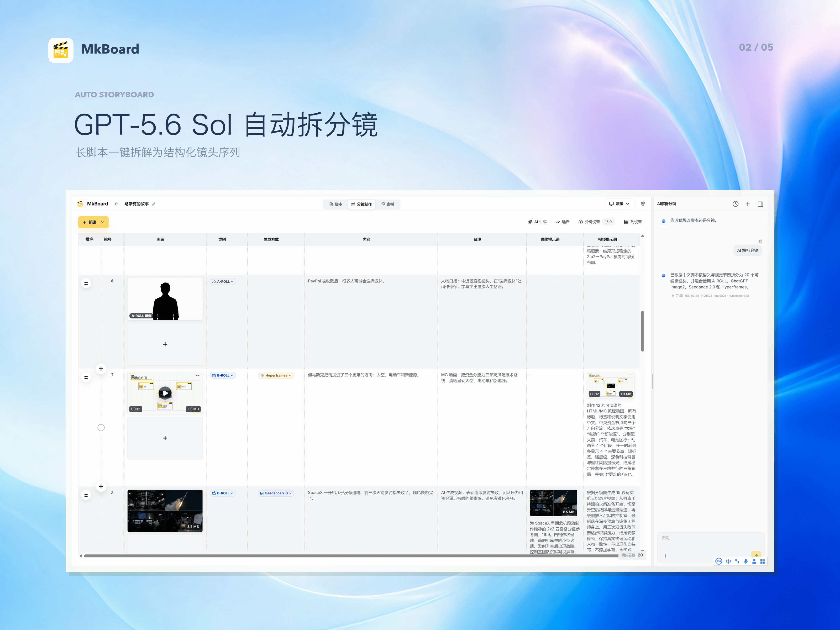The image size is (840, 630).
Task: Open AI chat history clock icon
Action: point(736,204)
